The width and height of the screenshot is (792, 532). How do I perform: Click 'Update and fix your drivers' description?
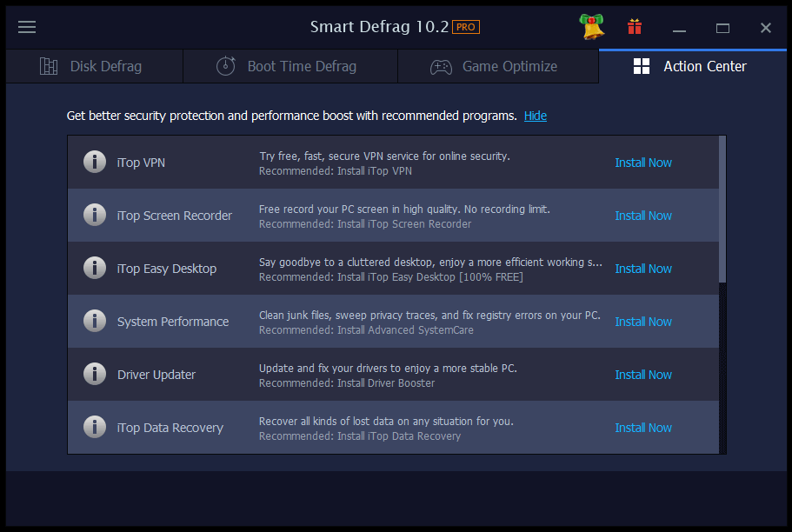[388, 369]
